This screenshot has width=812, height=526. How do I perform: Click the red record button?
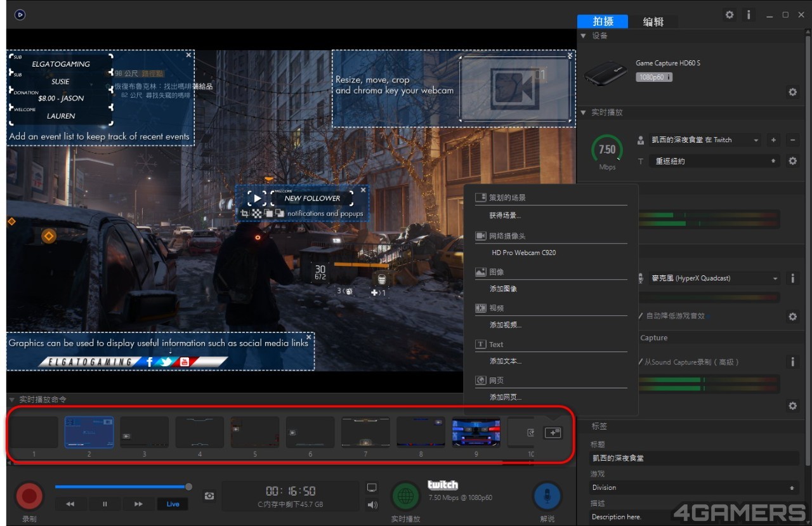[29, 496]
